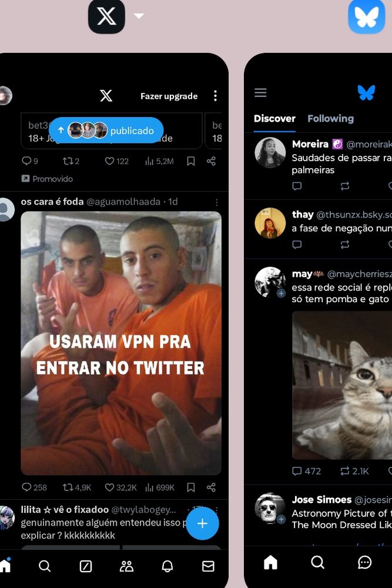The width and height of the screenshot is (392, 588).
Task: Click the Fazer upgrade button
Action: 169,96
